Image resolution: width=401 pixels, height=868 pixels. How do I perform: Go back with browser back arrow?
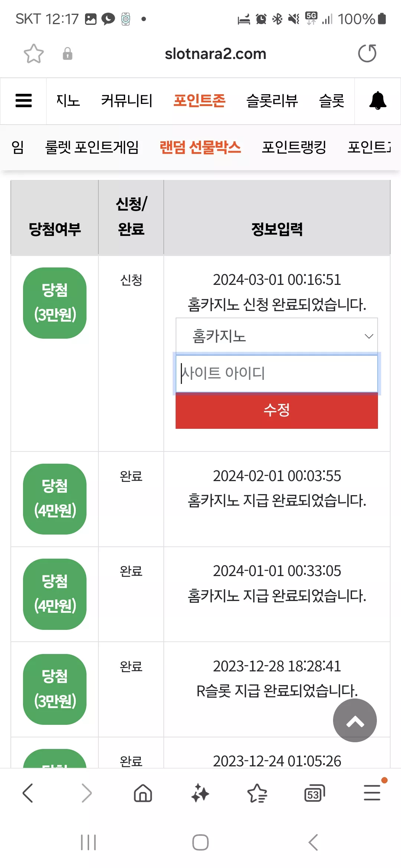click(x=28, y=793)
